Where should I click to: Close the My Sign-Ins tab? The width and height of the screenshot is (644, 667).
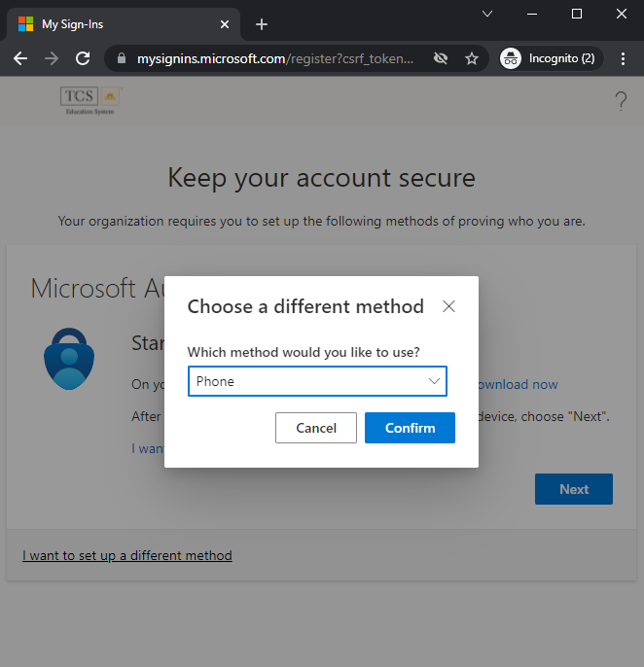pyautogui.click(x=225, y=24)
